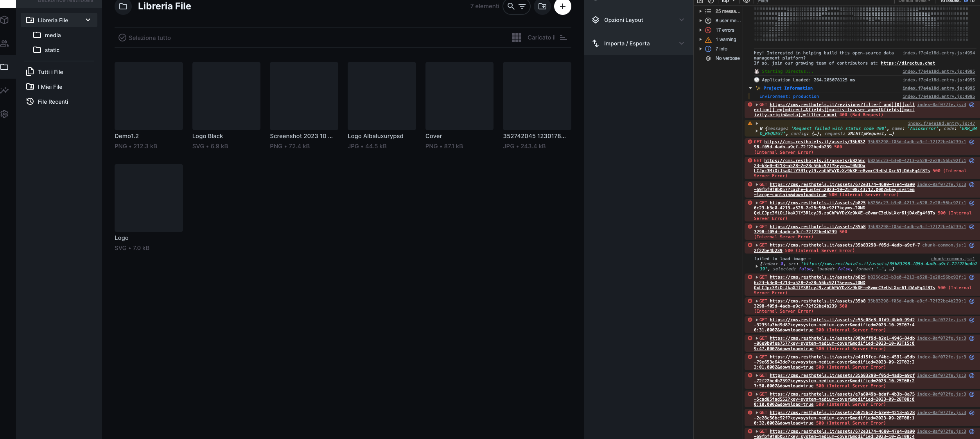Follow the https://directus.chat link in console
Image resolution: width=980 pixels, height=439 pixels.
907,63
